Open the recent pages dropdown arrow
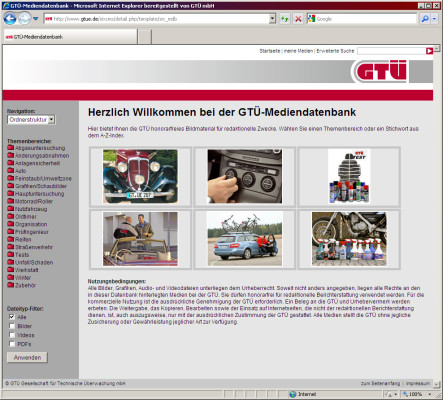 point(36,19)
